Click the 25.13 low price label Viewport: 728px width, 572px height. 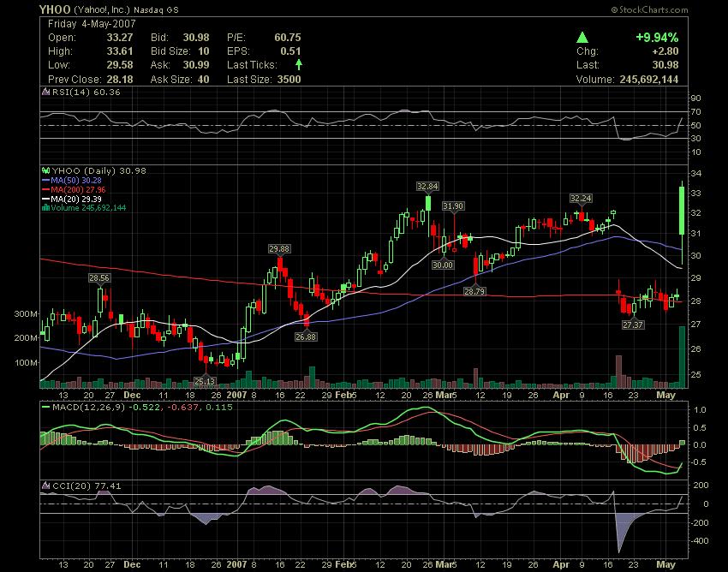pyautogui.click(x=205, y=381)
